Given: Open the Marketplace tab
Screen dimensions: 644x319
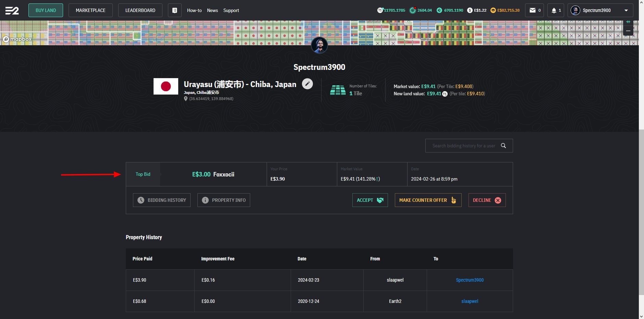Looking at the screenshot, I should pyautogui.click(x=90, y=10).
